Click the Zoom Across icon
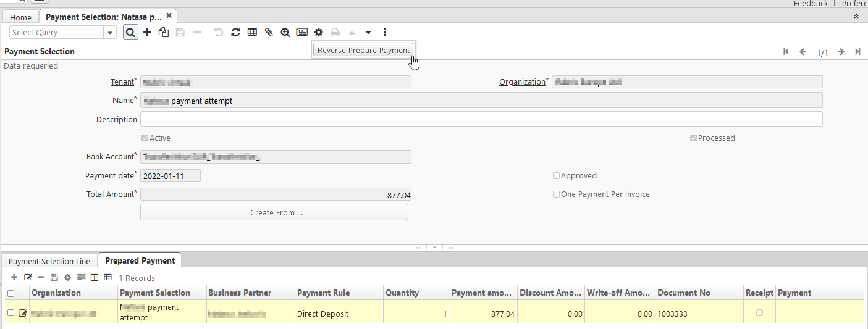This screenshot has height=329, width=868. point(285,32)
